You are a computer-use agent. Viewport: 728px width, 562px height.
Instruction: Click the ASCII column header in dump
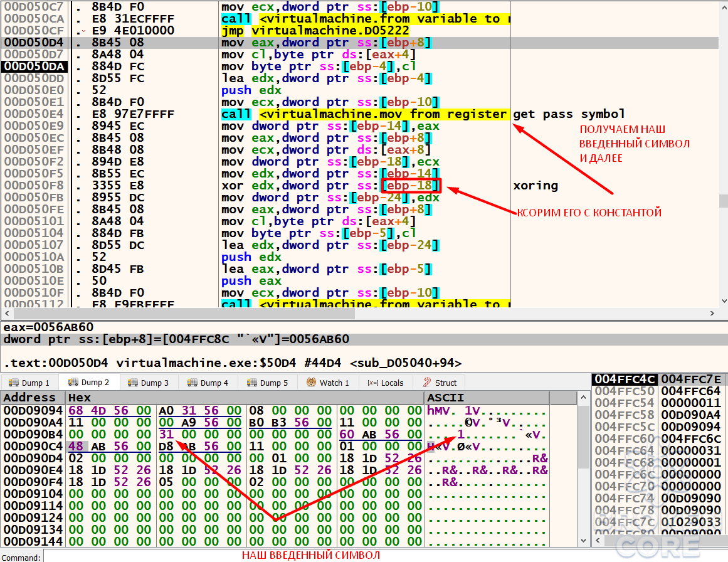click(x=487, y=398)
